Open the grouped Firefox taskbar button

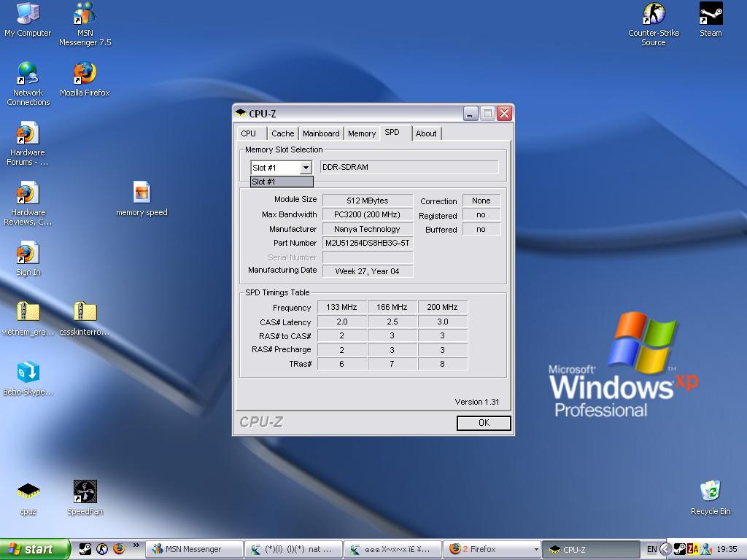[x=492, y=549]
